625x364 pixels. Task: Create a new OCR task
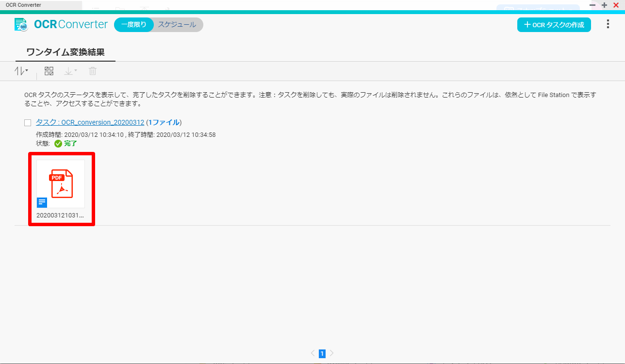554,25
